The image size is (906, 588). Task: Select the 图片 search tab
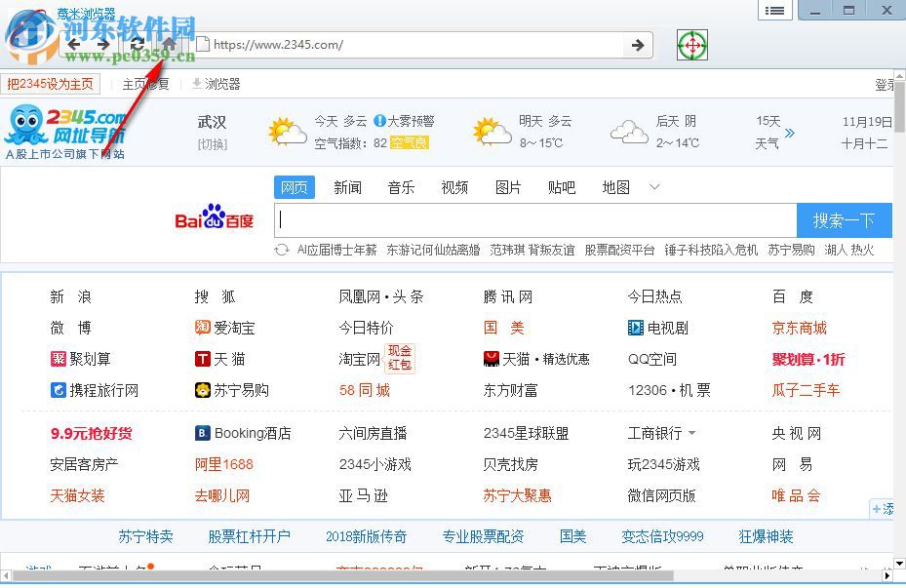pos(508,187)
